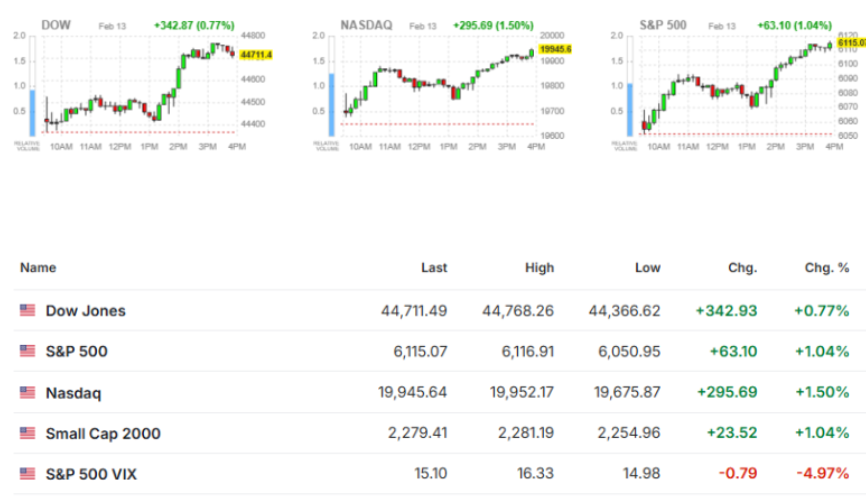
Task: Click Feb 13 date on NASDAQ chart
Action: pyautogui.click(x=423, y=27)
